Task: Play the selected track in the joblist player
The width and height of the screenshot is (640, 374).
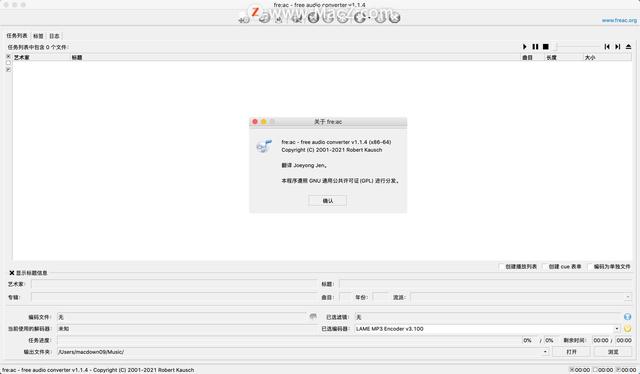Action: [x=525, y=47]
